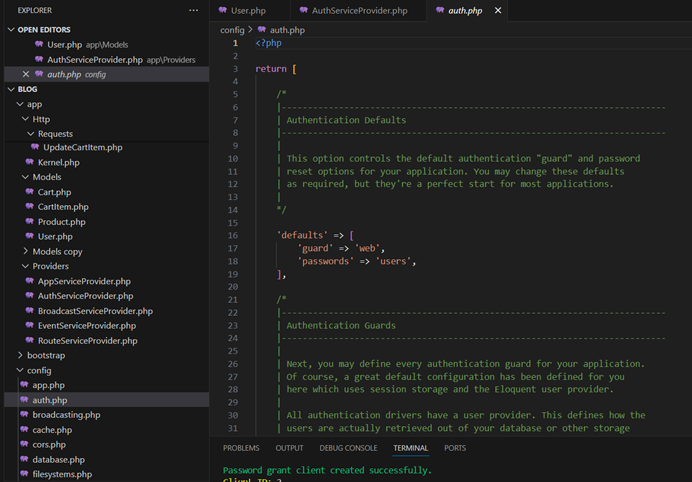Open Explorer more actions ellipsis menu

[x=194, y=10]
